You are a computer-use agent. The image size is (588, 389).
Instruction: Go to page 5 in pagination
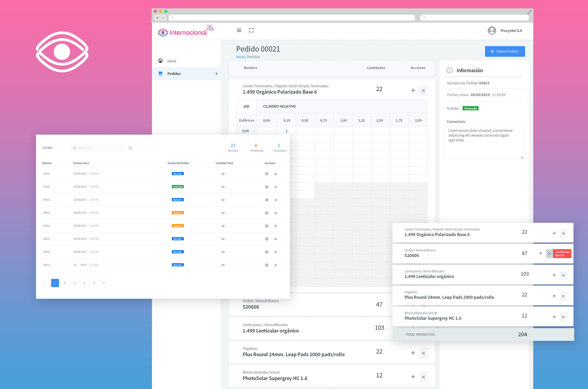click(94, 283)
